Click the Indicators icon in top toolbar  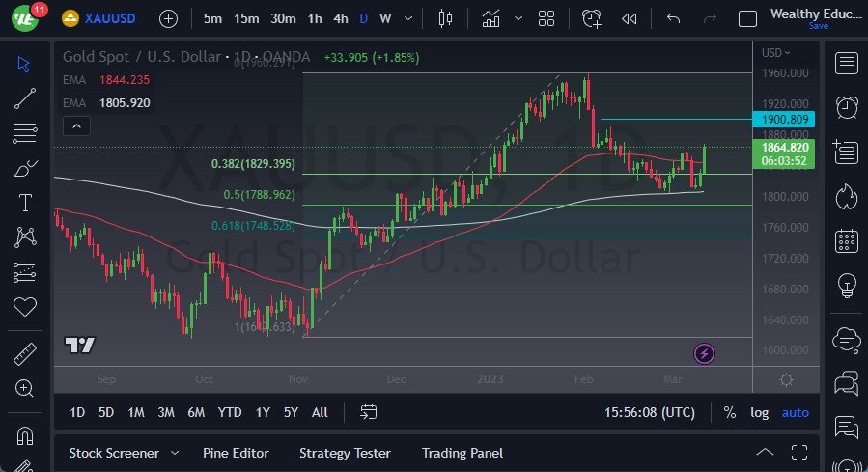coord(491,18)
